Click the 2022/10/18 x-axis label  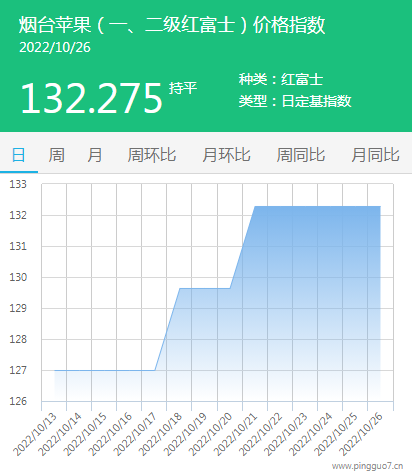tap(161, 435)
